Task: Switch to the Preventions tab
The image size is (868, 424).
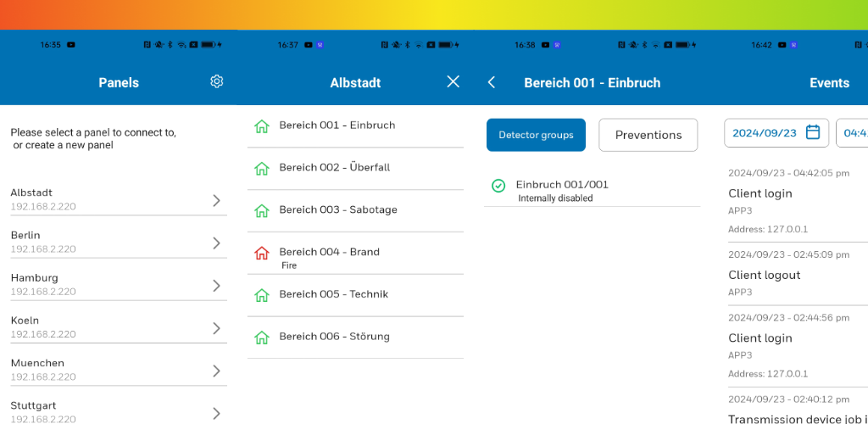Action: pos(648,135)
